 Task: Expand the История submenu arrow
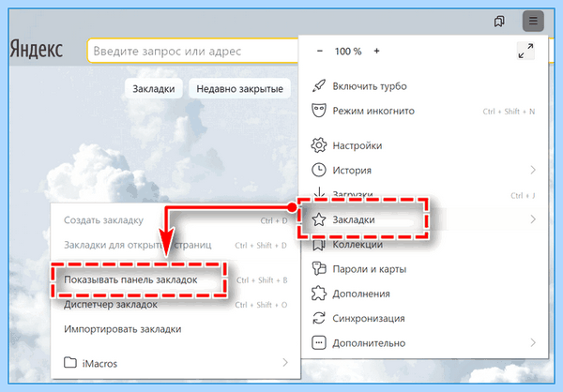coord(533,170)
